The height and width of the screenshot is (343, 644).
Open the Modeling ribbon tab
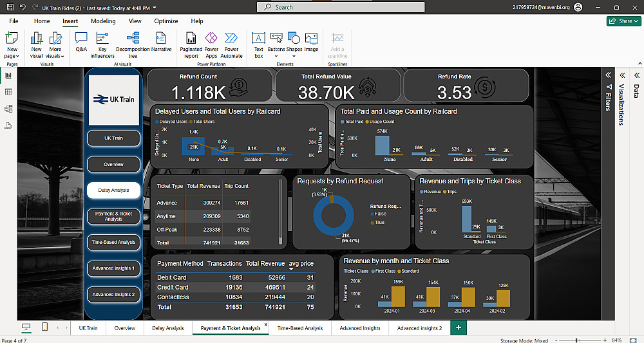click(x=103, y=21)
